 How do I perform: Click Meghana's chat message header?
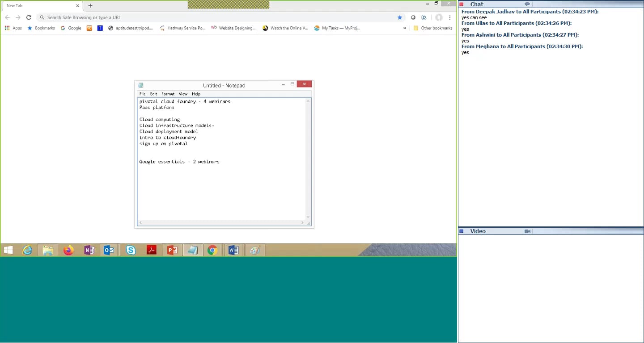tap(522, 46)
